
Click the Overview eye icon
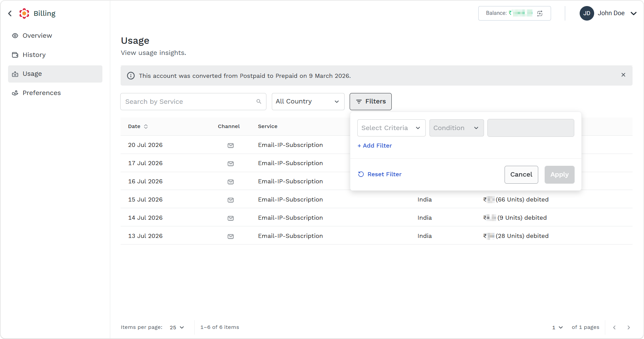(15, 36)
